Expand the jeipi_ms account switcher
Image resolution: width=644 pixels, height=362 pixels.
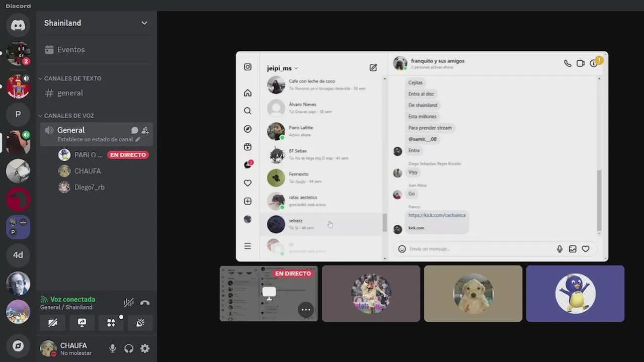[283, 68]
